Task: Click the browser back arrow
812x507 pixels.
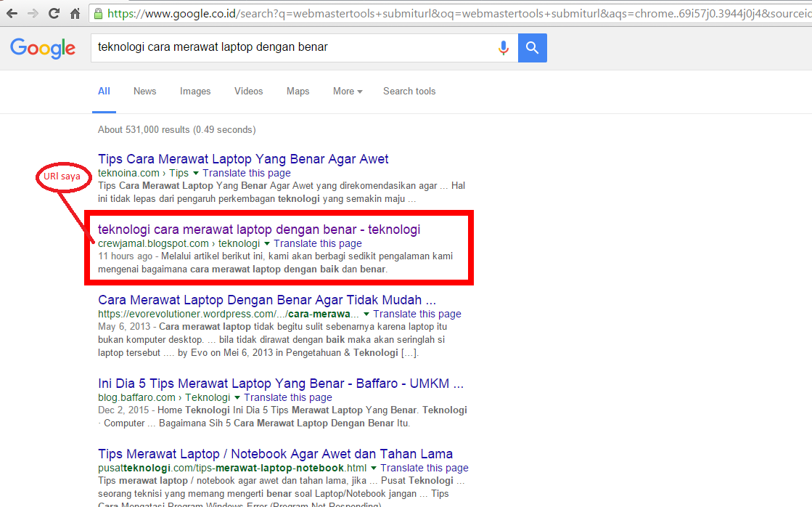Action: (12, 14)
